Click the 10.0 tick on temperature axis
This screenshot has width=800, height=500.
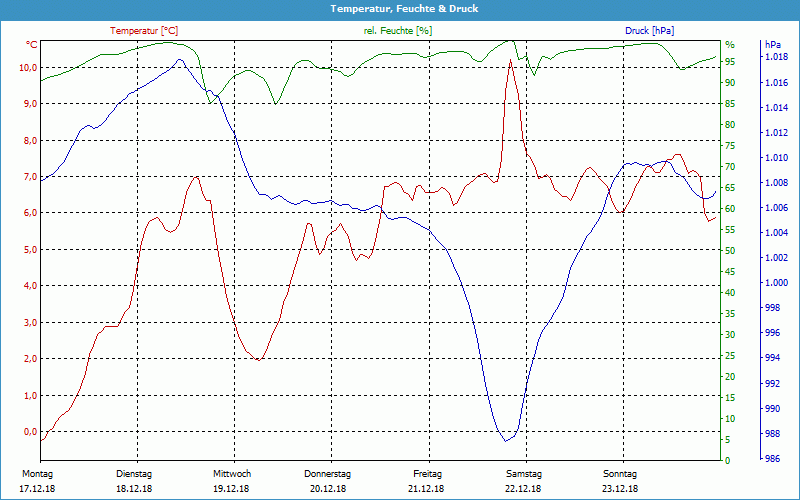pyautogui.click(x=28, y=68)
